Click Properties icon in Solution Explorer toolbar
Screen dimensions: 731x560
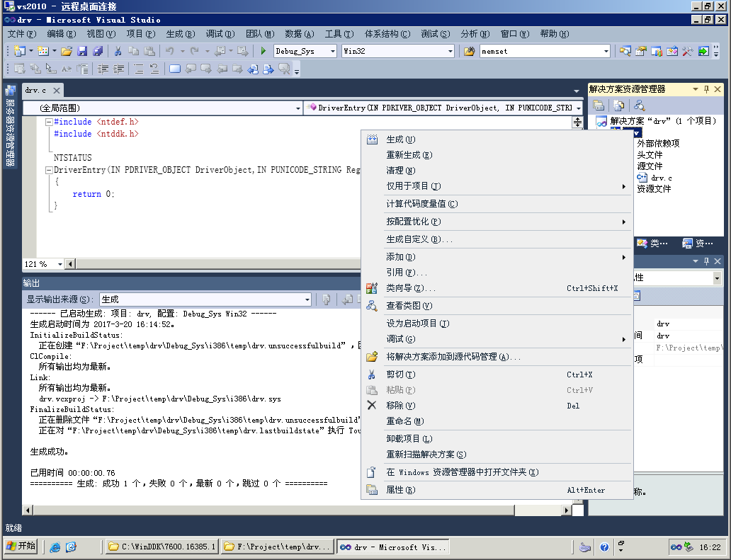tap(599, 105)
